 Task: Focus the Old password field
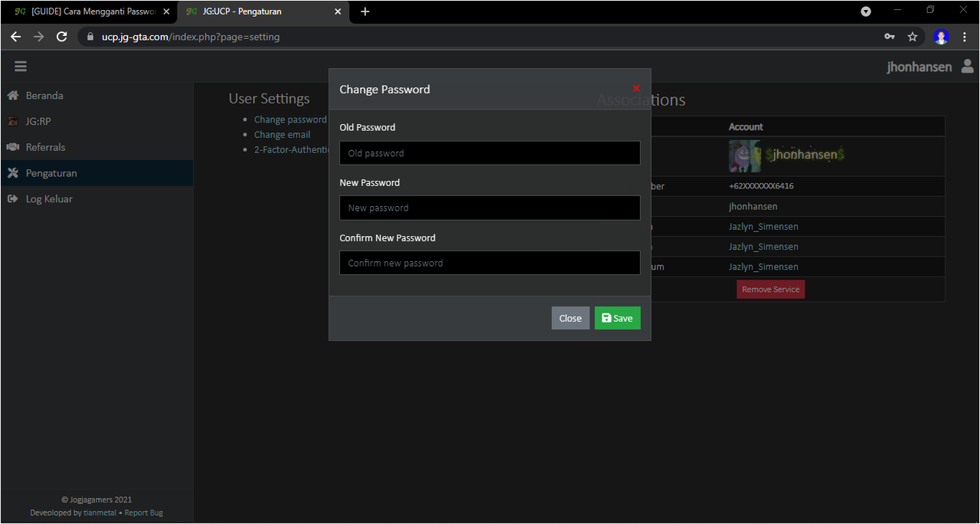point(490,152)
